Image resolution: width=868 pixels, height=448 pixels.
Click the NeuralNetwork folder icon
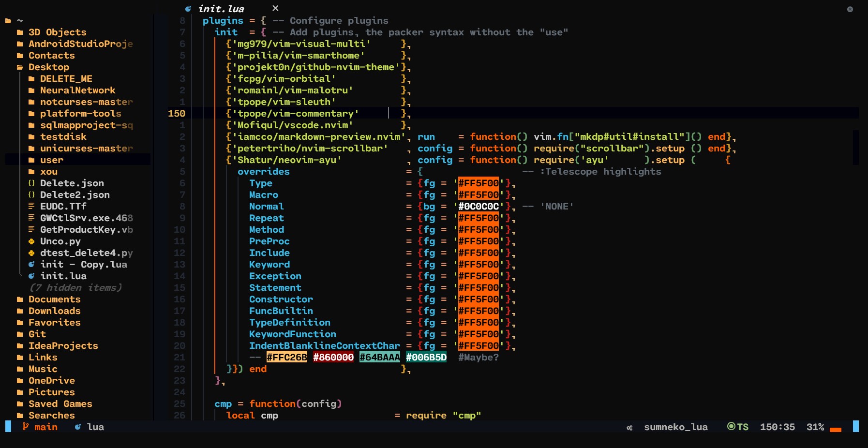[31, 90]
